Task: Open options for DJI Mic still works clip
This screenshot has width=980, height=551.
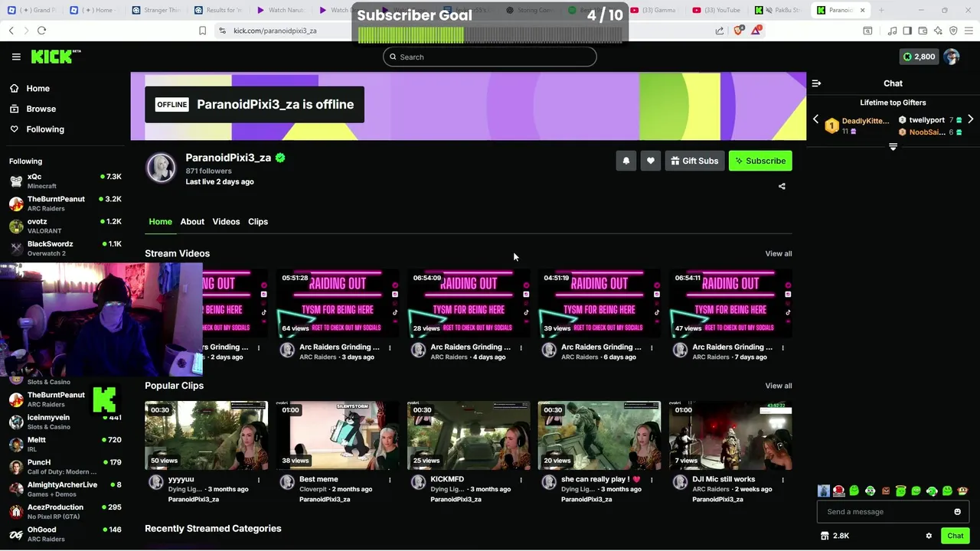Action: (x=782, y=480)
